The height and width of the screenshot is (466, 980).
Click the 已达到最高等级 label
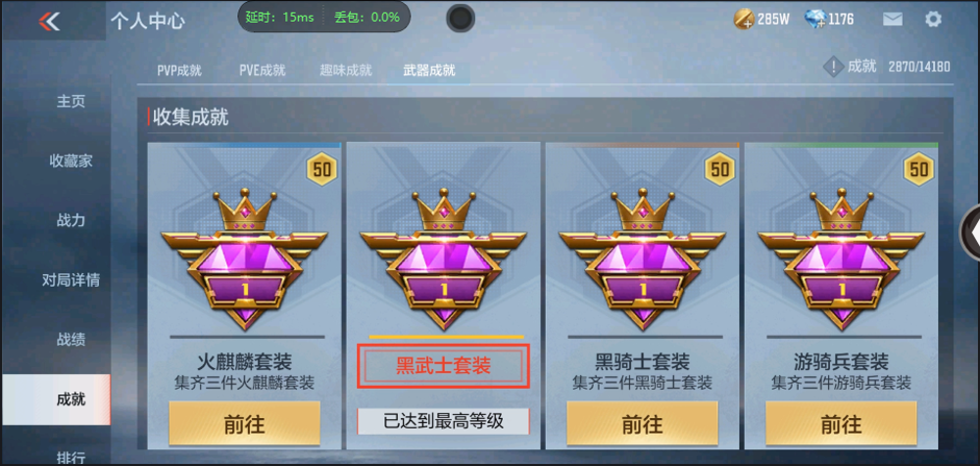click(x=443, y=422)
